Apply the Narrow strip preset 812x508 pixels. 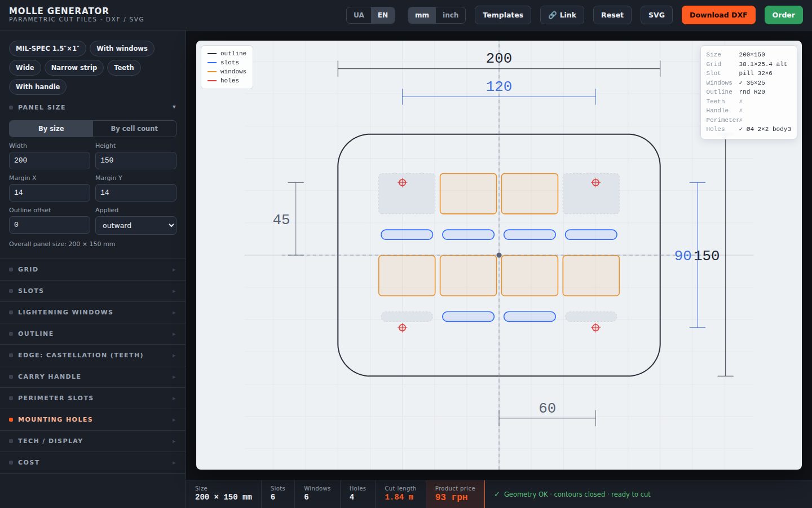(74, 68)
